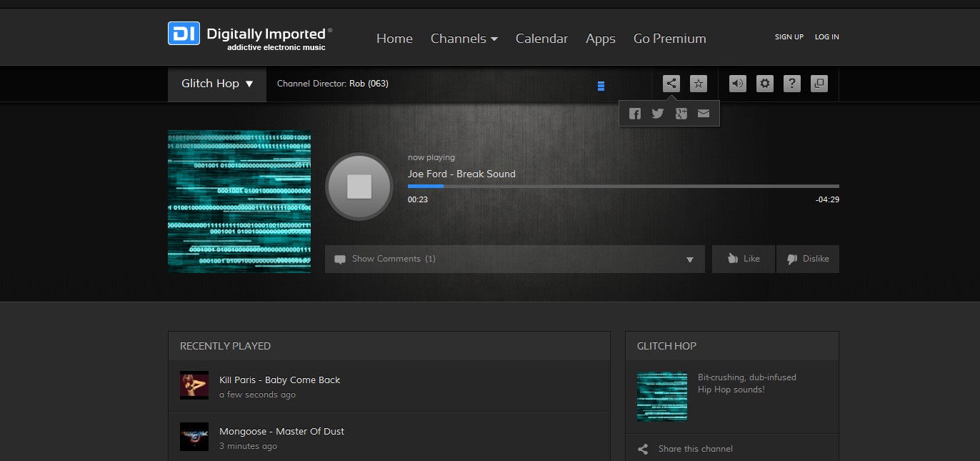Click the share icon beside Share this channel
This screenshot has width=980, height=461.
point(643,449)
